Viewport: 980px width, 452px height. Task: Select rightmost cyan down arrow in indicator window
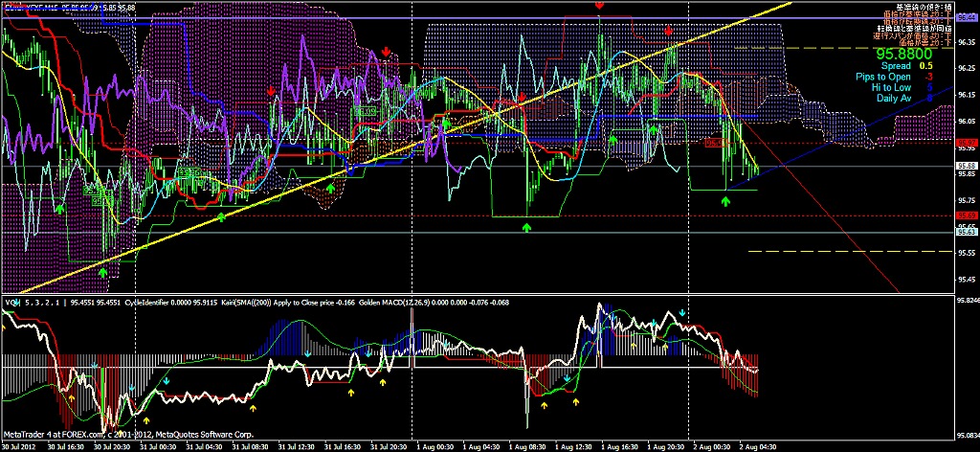pyautogui.click(x=682, y=313)
